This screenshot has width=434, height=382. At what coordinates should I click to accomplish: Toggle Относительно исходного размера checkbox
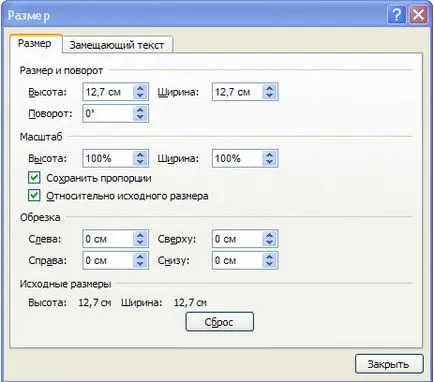coord(34,195)
